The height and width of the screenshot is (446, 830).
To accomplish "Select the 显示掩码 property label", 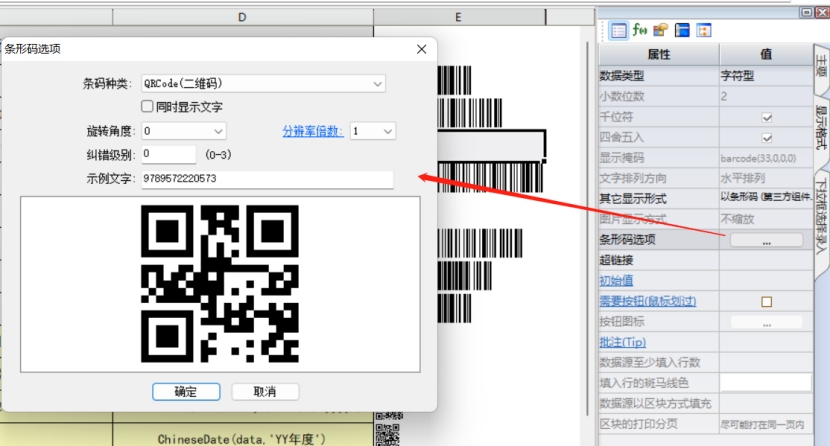I will (622, 158).
